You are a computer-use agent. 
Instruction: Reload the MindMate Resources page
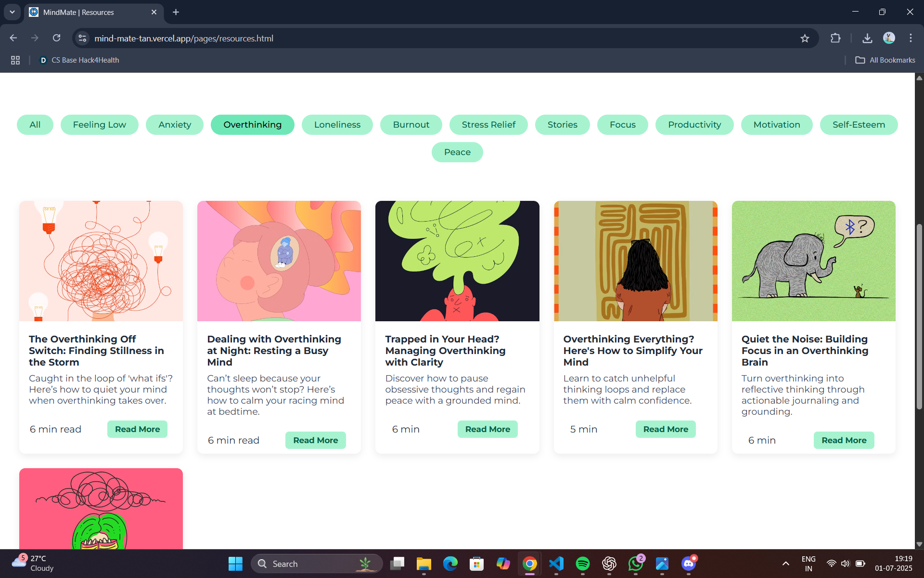57,38
